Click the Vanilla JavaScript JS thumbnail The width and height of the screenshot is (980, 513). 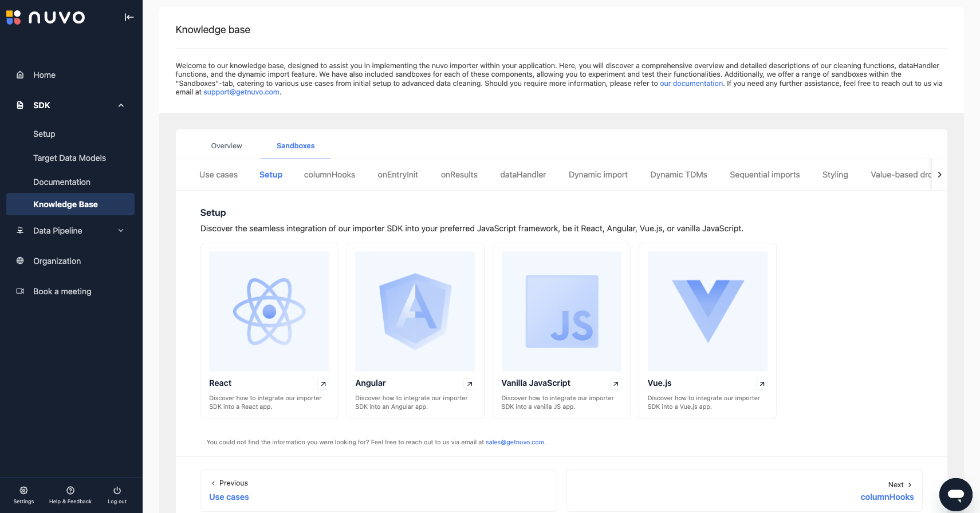point(561,311)
